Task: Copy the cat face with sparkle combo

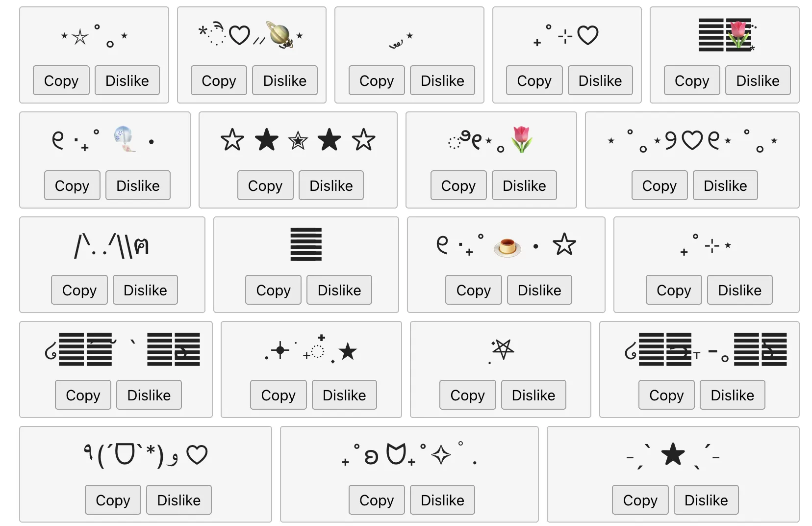Action: pyautogui.click(x=376, y=500)
